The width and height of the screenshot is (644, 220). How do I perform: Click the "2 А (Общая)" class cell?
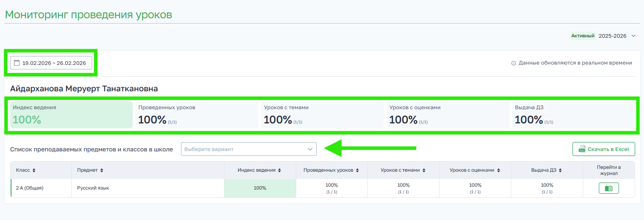point(41,188)
